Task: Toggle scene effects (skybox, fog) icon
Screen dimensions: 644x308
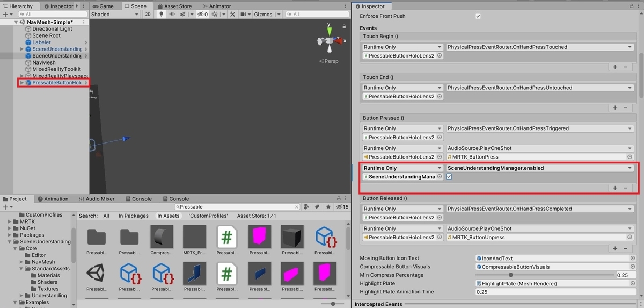Action: (x=182, y=15)
